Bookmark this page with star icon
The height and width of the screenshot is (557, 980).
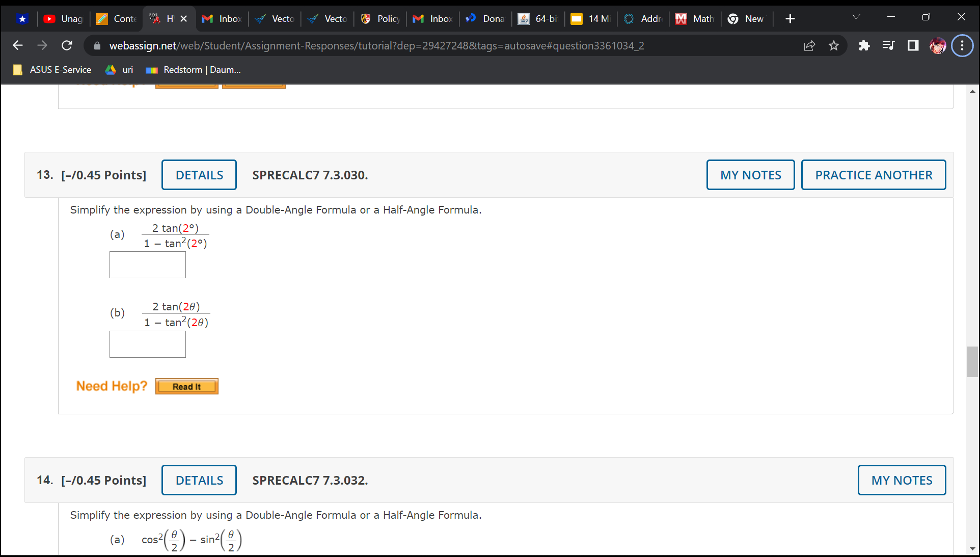point(834,46)
